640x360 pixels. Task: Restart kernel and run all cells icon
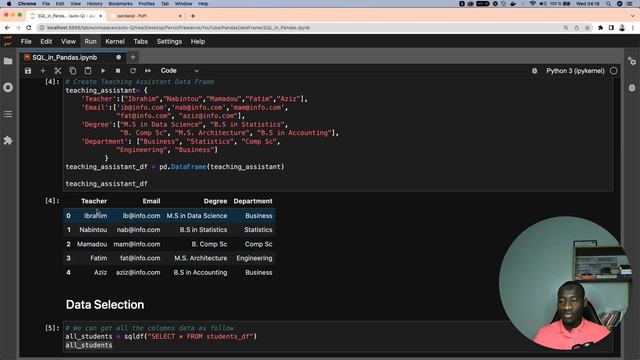148,71
